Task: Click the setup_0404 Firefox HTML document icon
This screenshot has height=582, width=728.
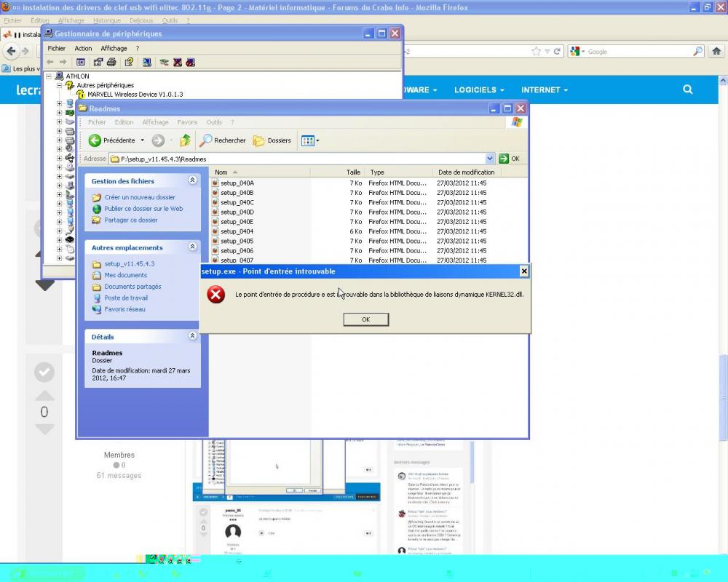Action: (x=214, y=231)
